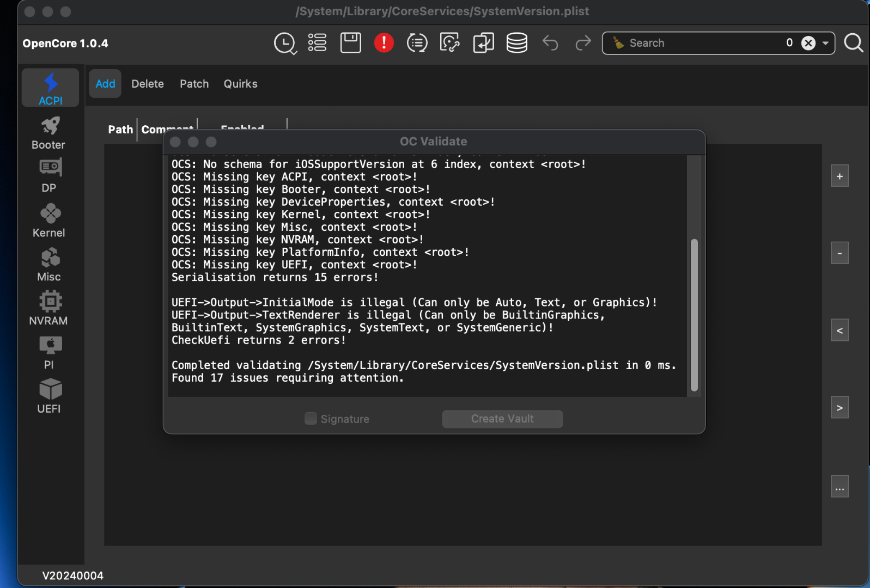The height and width of the screenshot is (588, 870).
Task: Switch to the Add tab
Action: 105,84
